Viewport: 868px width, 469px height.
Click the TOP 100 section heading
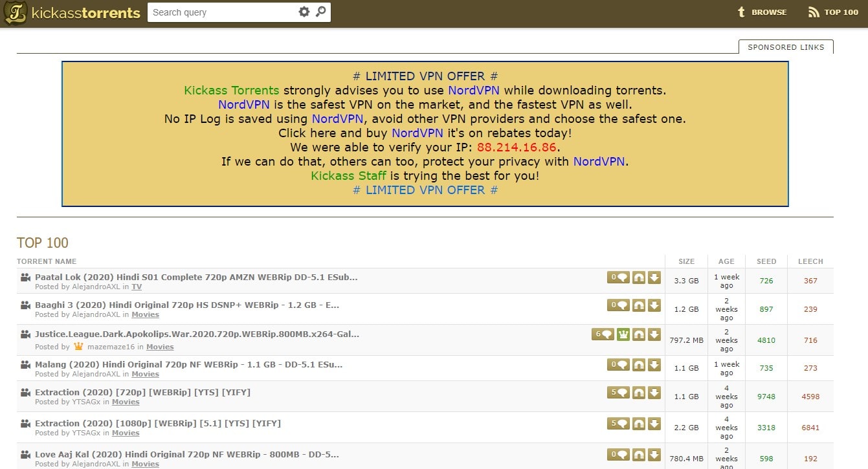(x=43, y=243)
